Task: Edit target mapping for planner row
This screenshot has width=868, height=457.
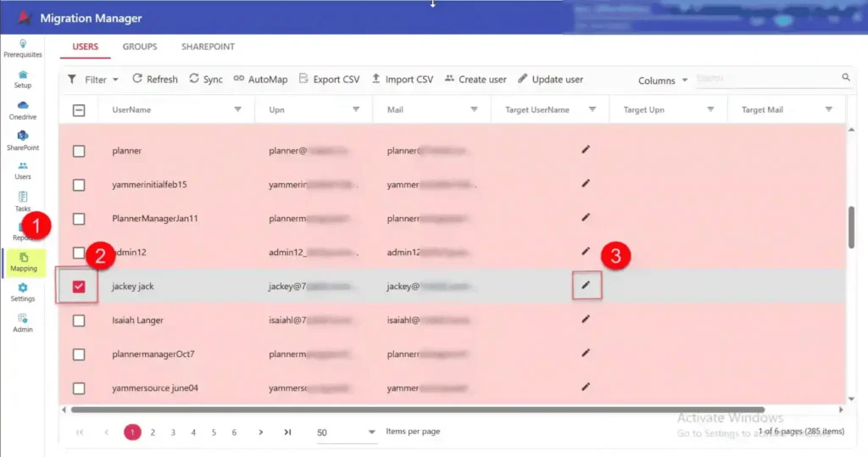Action: (x=586, y=149)
